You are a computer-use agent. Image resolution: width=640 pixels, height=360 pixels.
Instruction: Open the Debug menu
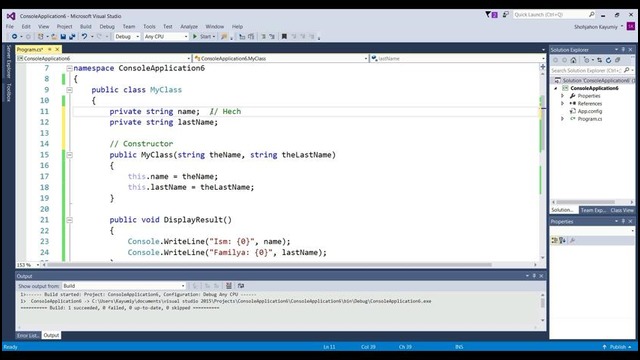[x=107, y=27]
